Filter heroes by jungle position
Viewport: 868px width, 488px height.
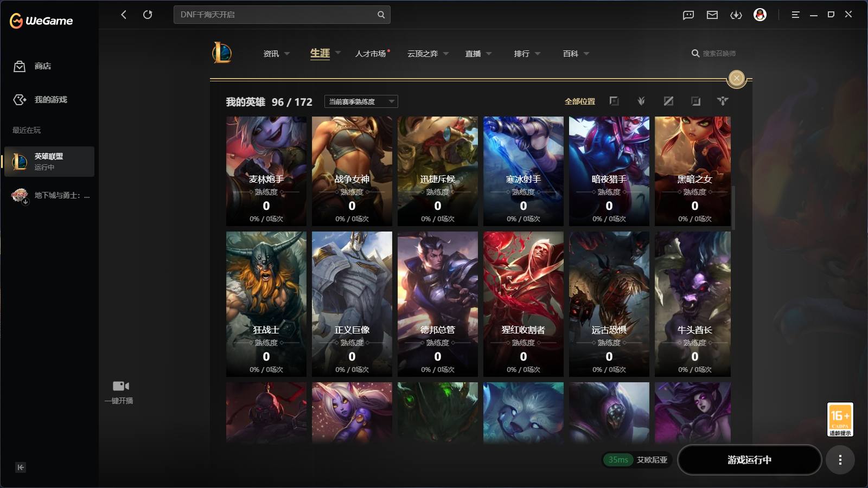click(641, 101)
